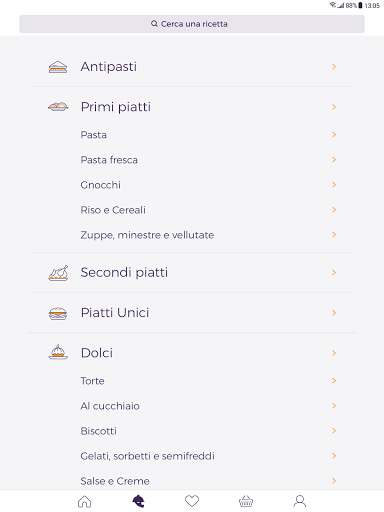Tap the Primi piatti pasta dish icon
This screenshot has width=384, height=512.
(58, 107)
